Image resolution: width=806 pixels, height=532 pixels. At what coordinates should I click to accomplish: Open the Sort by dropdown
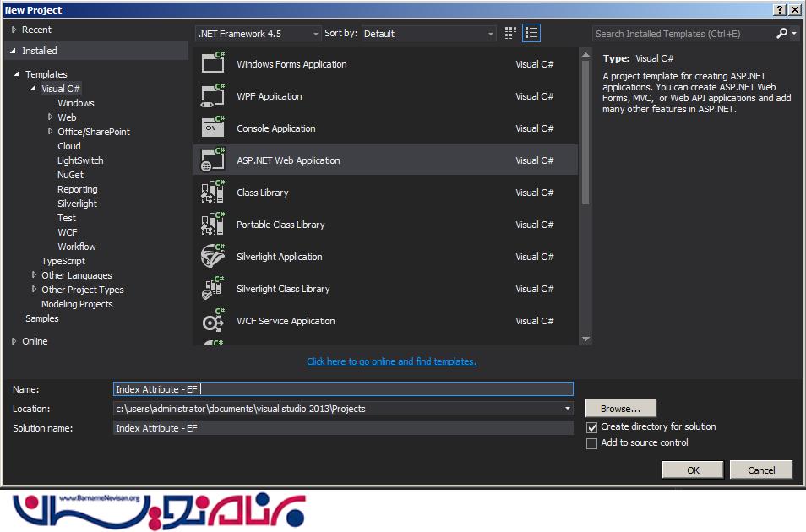pyautogui.click(x=429, y=34)
